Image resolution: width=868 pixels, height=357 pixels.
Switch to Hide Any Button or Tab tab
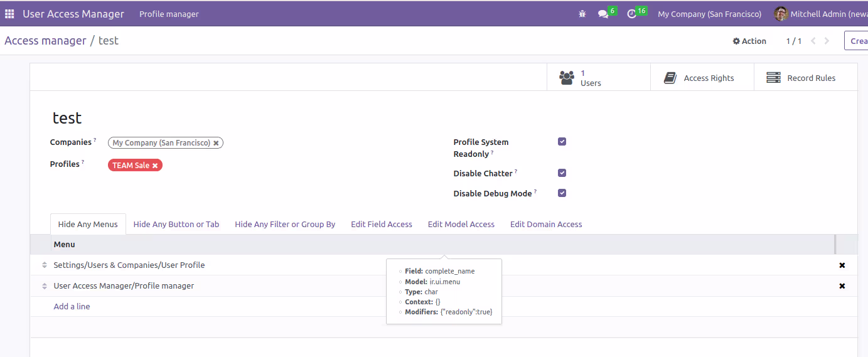(x=176, y=224)
